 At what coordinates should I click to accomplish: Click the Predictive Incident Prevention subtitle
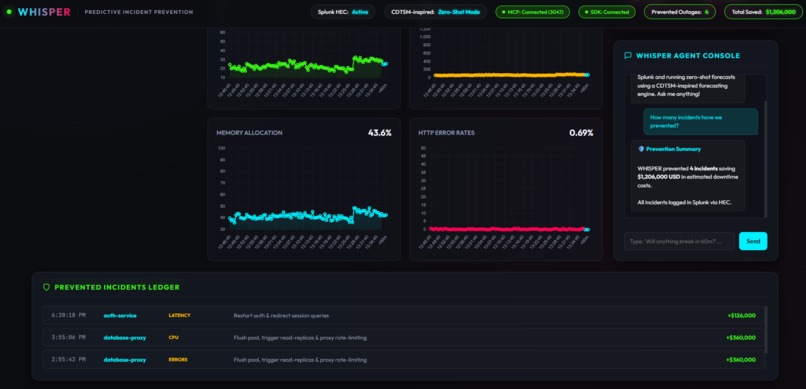pos(139,12)
